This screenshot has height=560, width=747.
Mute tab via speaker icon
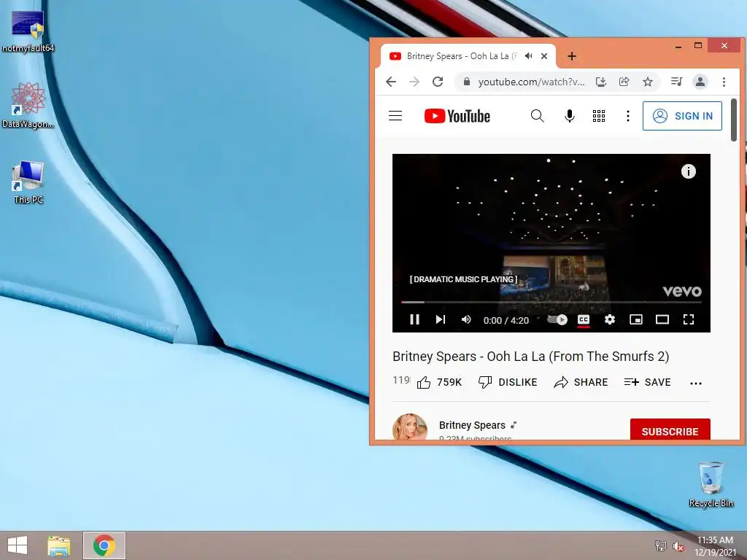pyautogui.click(x=529, y=56)
